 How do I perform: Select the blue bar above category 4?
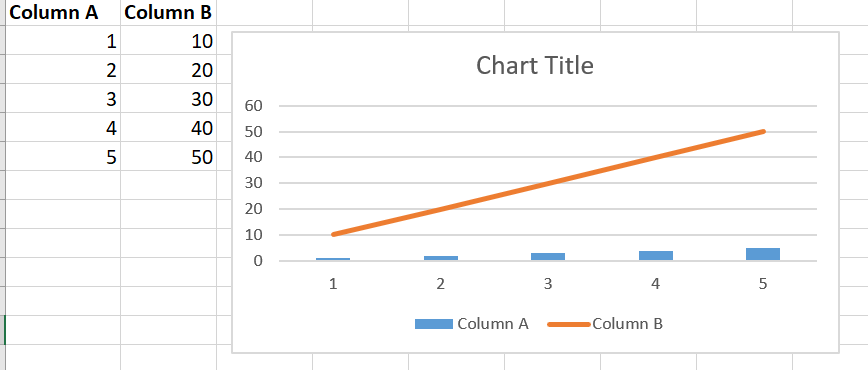[655, 255]
